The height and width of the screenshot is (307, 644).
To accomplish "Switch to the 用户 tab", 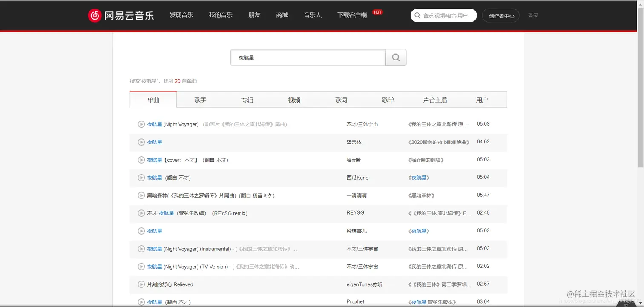I will click(x=482, y=100).
